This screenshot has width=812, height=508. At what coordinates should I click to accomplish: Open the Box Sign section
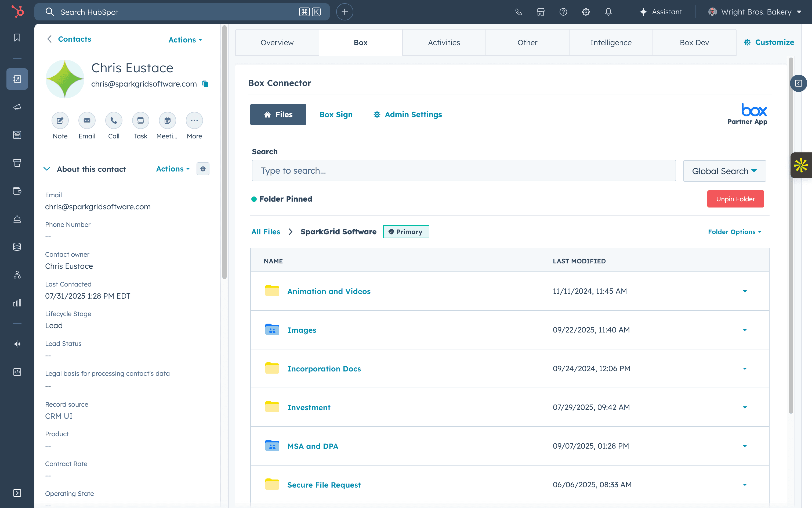pos(336,115)
